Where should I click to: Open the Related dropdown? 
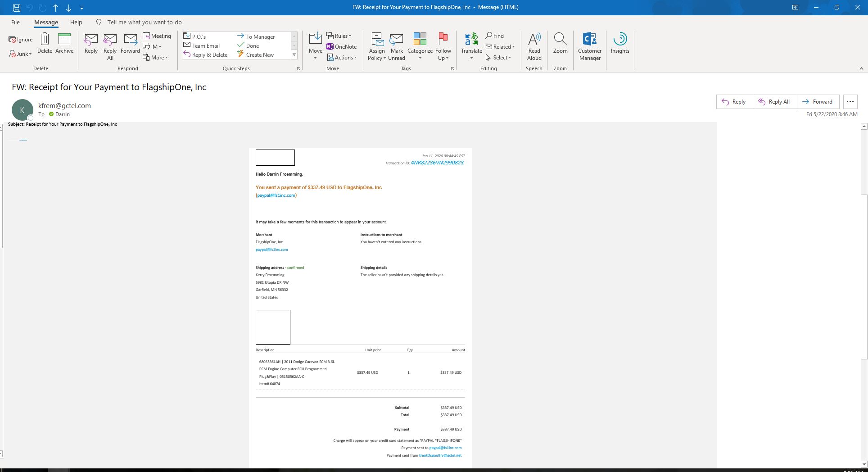point(500,46)
